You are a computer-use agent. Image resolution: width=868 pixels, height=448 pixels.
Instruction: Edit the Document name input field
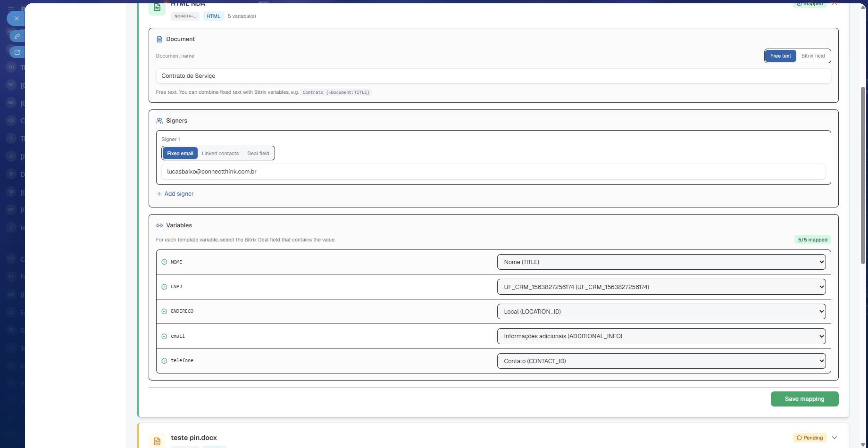pyautogui.click(x=493, y=76)
